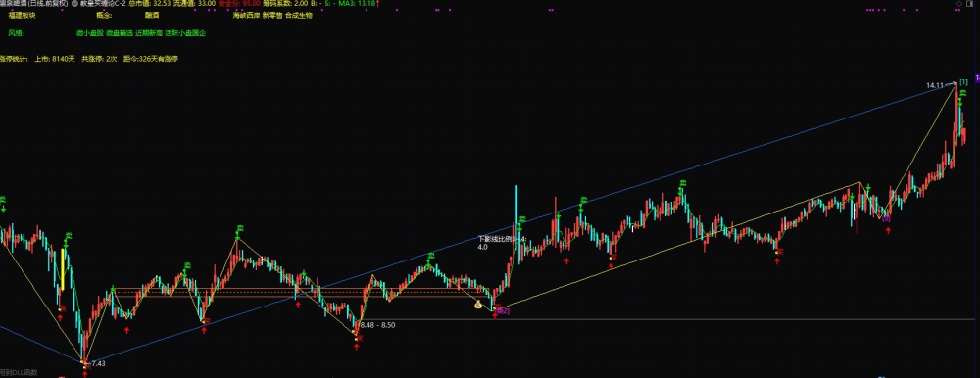
Task: Click red buy arrow below 7.43 low
Action: point(85,374)
